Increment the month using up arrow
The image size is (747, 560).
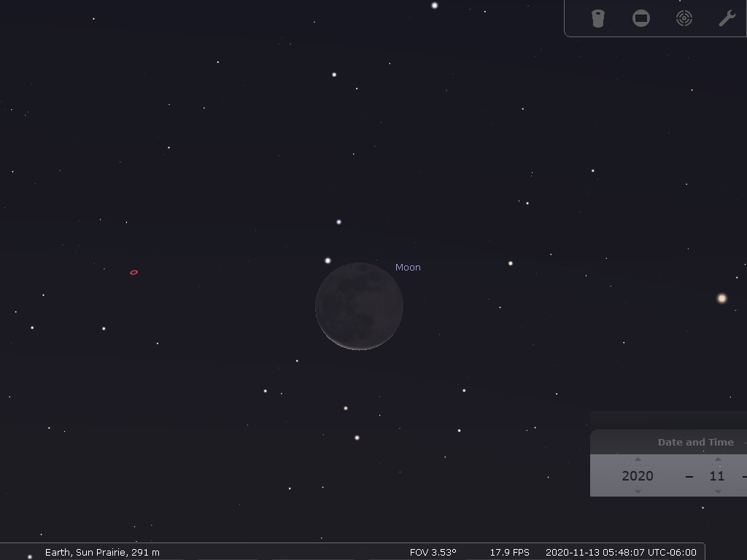(718, 459)
